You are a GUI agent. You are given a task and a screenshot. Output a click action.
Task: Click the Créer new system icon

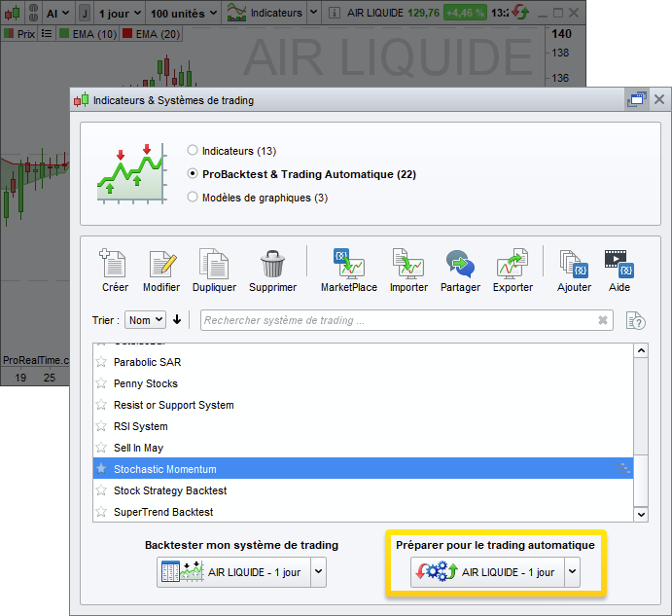coord(113,264)
